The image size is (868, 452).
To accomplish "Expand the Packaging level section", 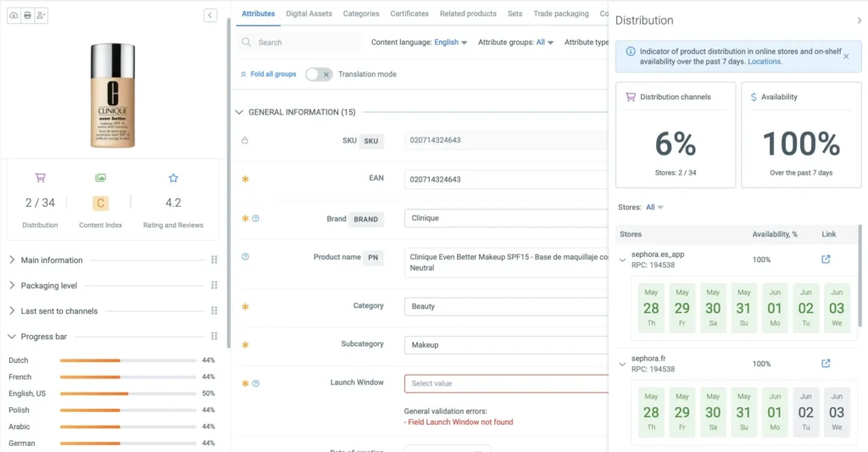I will click(12, 285).
